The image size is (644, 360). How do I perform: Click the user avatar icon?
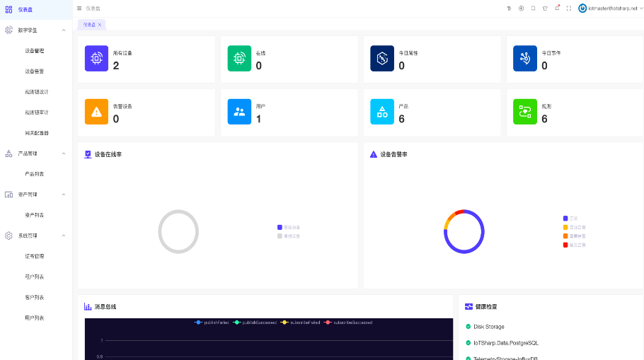(582, 8)
